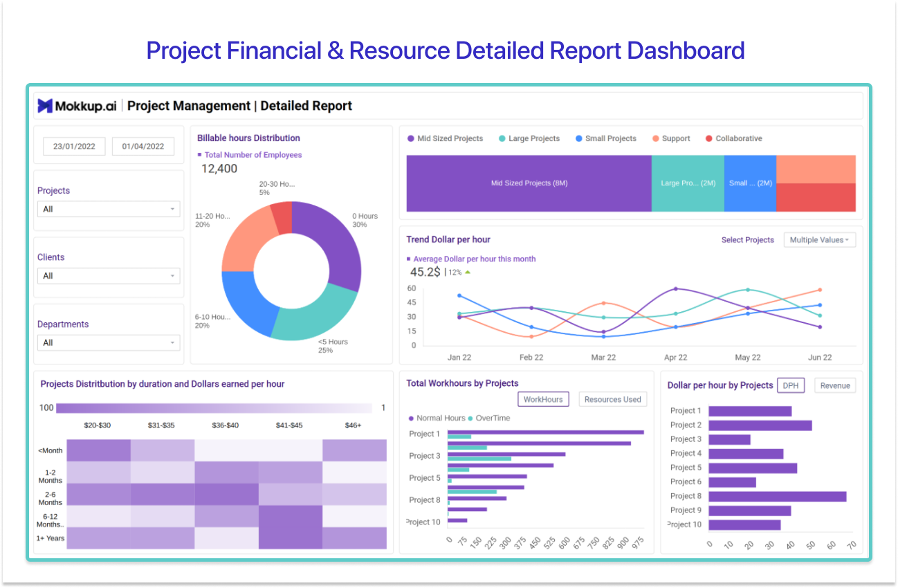The height and width of the screenshot is (588, 898).
Task: Click the 6-10 hours blue donut segment
Action: point(246,302)
